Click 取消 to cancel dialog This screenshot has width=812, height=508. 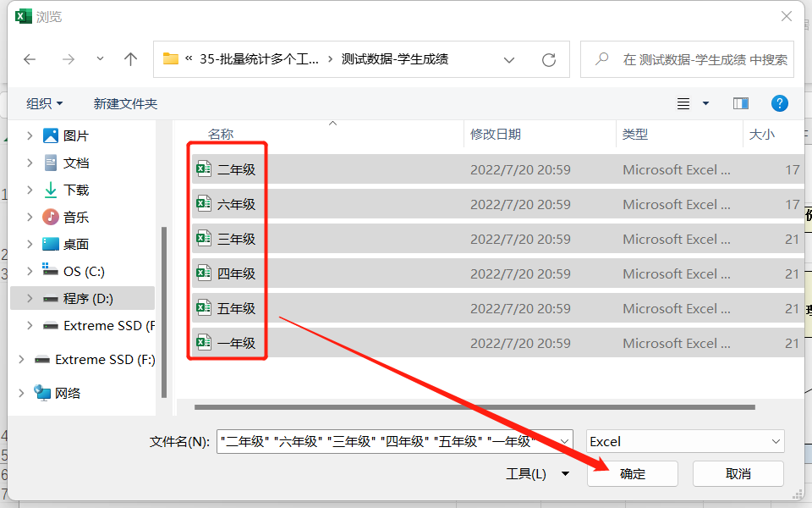738,474
